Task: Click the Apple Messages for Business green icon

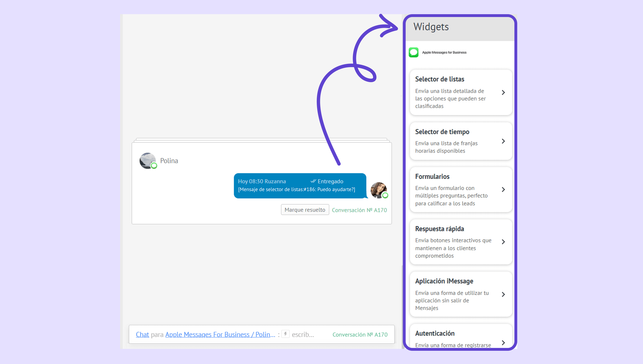Action: [x=413, y=52]
